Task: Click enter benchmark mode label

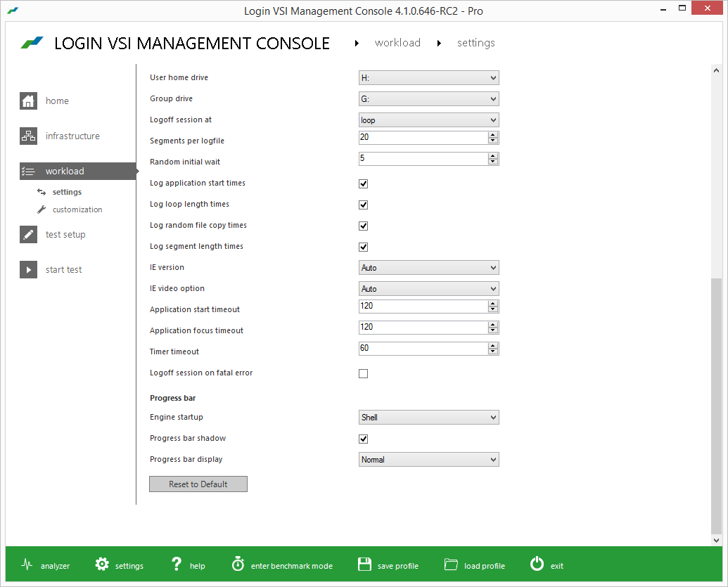Action: pyautogui.click(x=292, y=566)
